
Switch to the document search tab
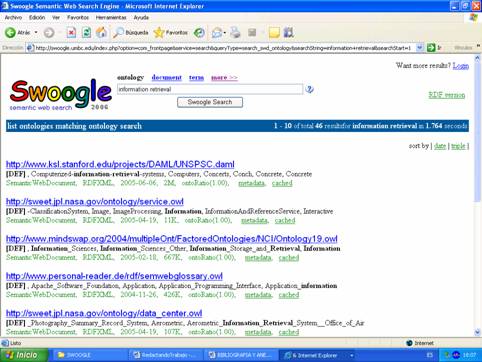(x=166, y=77)
